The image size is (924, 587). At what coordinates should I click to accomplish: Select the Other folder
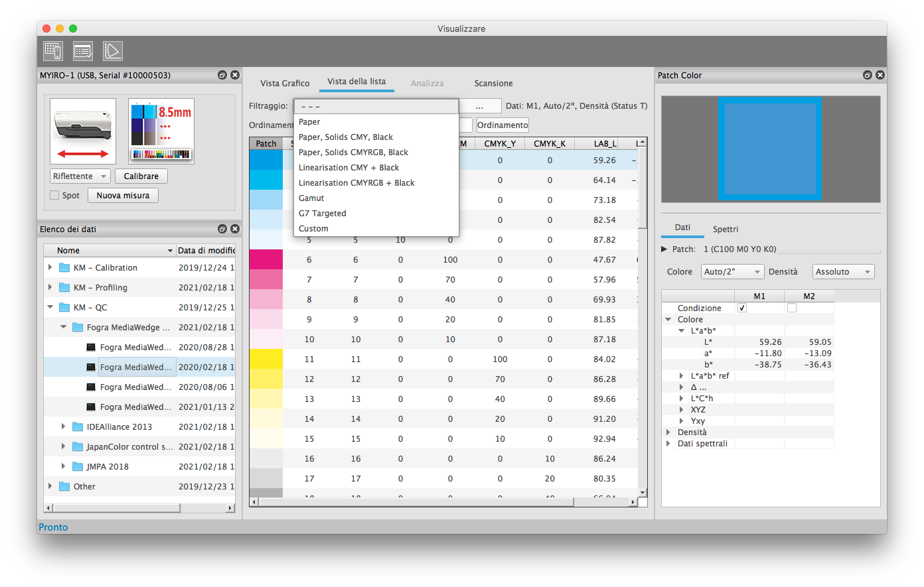click(x=84, y=487)
